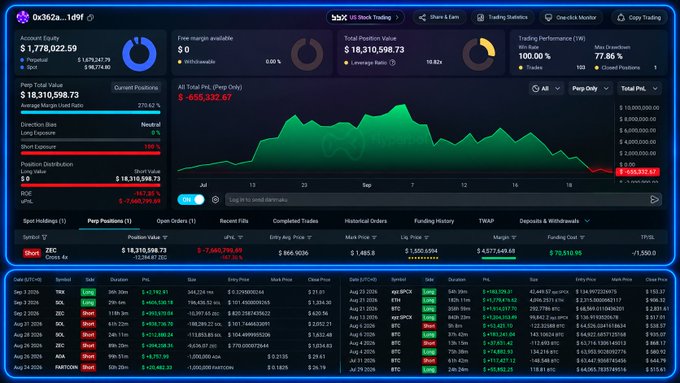This screenshot has height=383, width=680.
Task: Click the ZEC margin value $4,577,649.68
Action: pyautogui.click(x=496, y=251)
